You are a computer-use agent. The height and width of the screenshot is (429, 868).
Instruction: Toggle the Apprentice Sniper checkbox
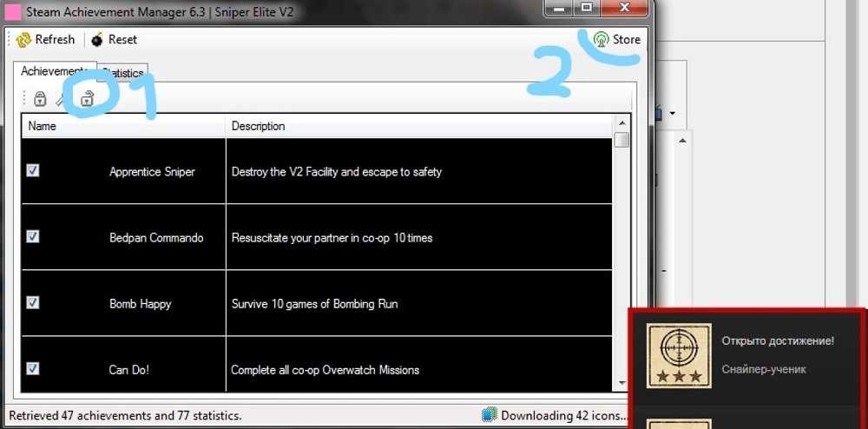click(x=33, y=170)
